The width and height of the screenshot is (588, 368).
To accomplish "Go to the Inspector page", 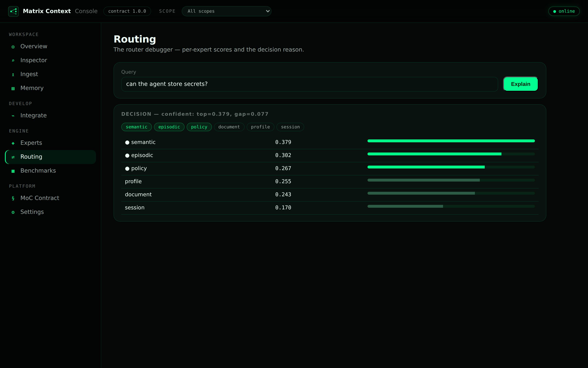I will click(51, 60).
